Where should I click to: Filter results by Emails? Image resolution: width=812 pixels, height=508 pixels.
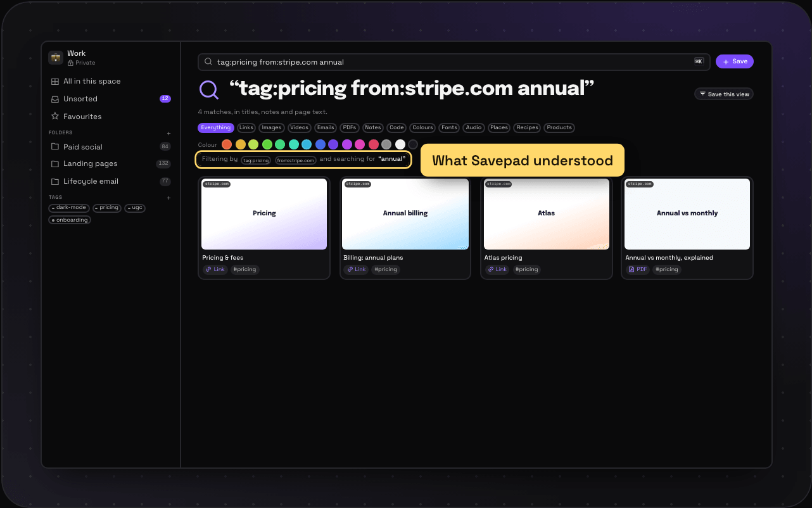tap(326, 127)
